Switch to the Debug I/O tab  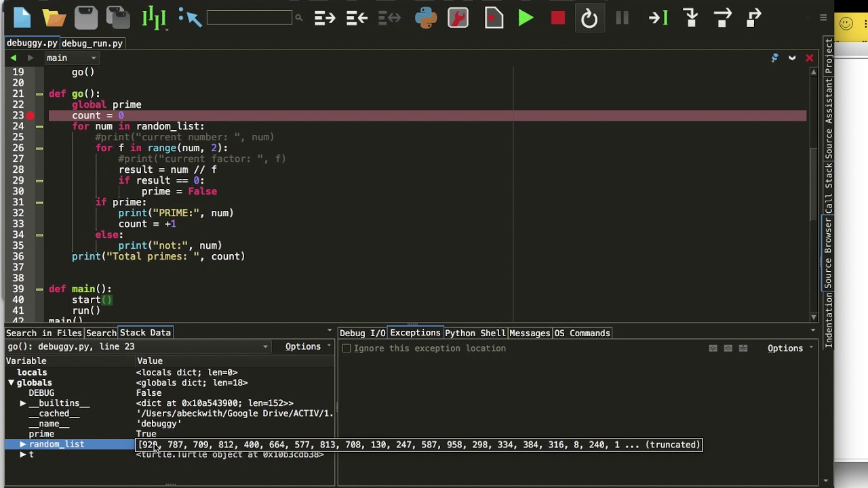pos(362,333)
